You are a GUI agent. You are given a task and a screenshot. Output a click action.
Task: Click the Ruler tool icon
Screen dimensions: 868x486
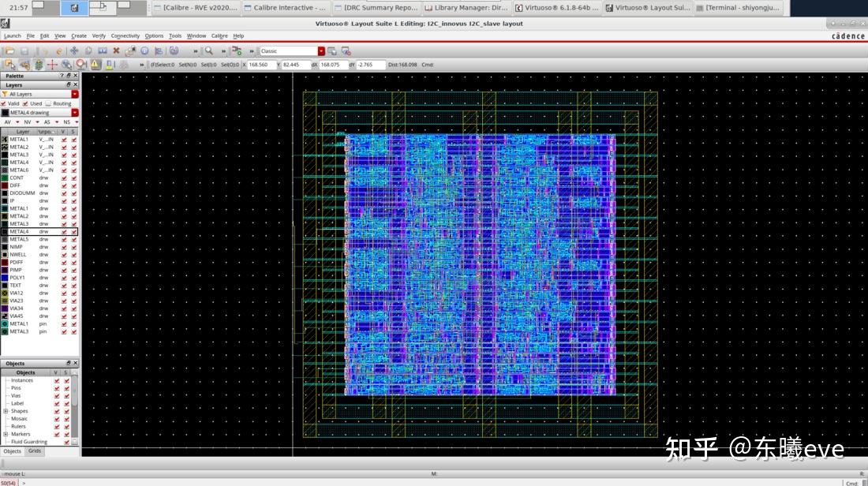click(x=51, y=65)
